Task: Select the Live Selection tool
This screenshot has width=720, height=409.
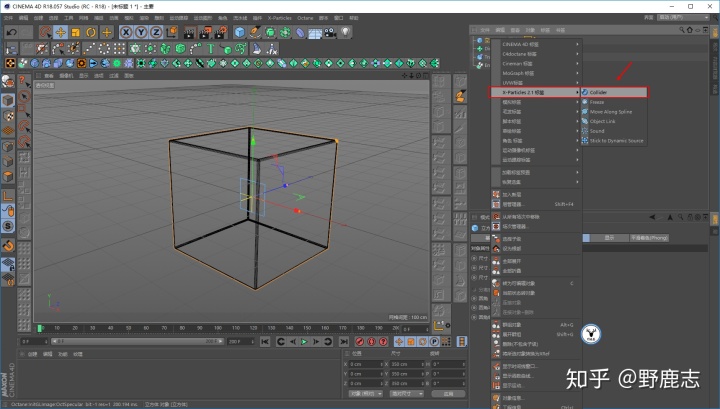Action: coord(45,32)
